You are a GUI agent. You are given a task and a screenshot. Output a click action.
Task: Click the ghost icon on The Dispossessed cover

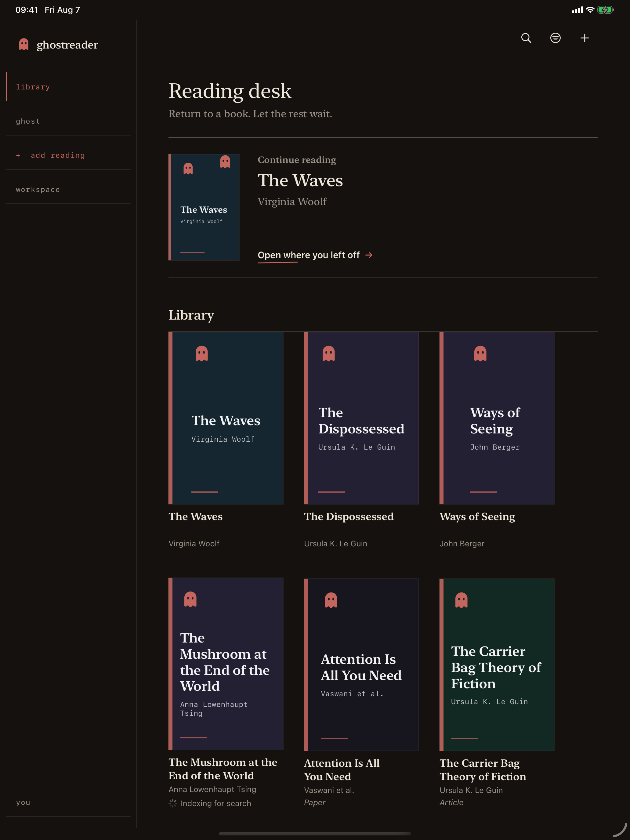(328, 353)
